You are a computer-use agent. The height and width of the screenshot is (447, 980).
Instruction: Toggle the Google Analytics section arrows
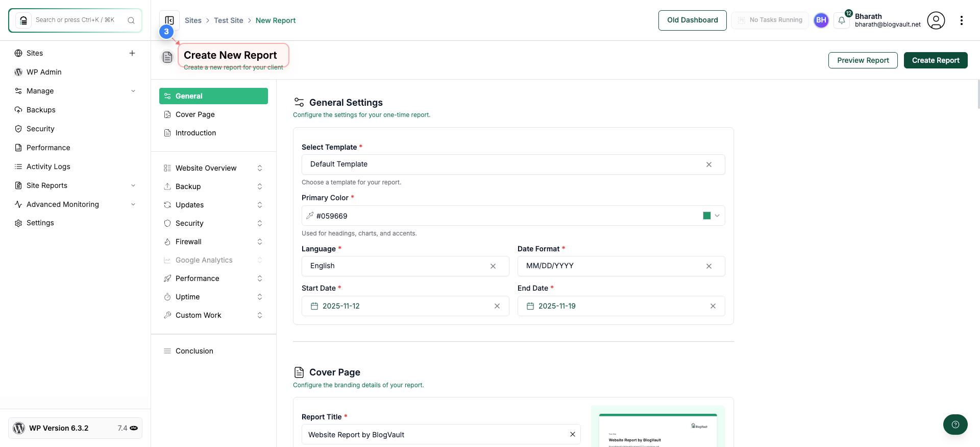(x=260, y=260)
